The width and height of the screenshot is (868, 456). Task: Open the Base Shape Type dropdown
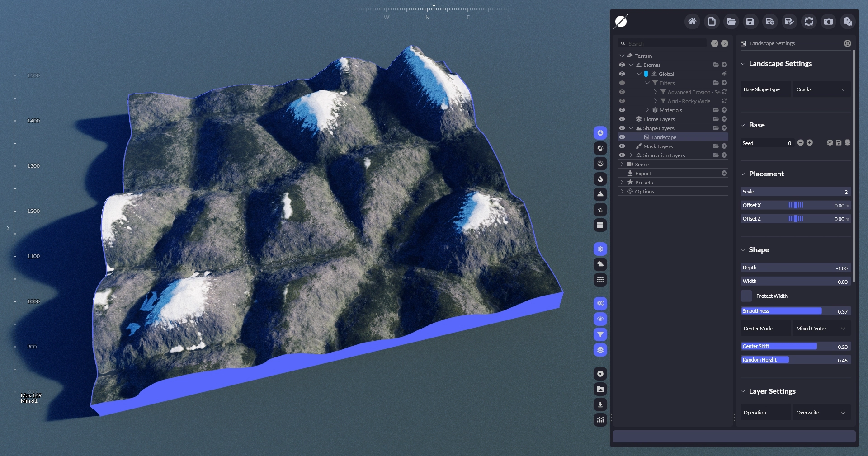[x=821, y=89]
